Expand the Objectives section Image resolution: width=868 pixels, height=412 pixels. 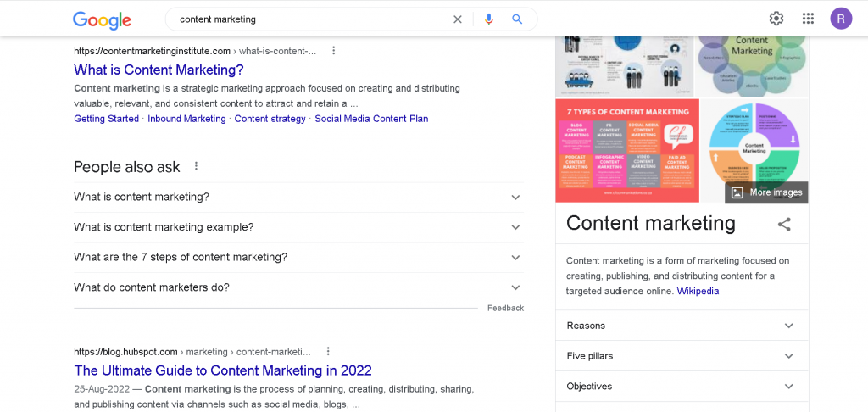[x=682, y=387]
